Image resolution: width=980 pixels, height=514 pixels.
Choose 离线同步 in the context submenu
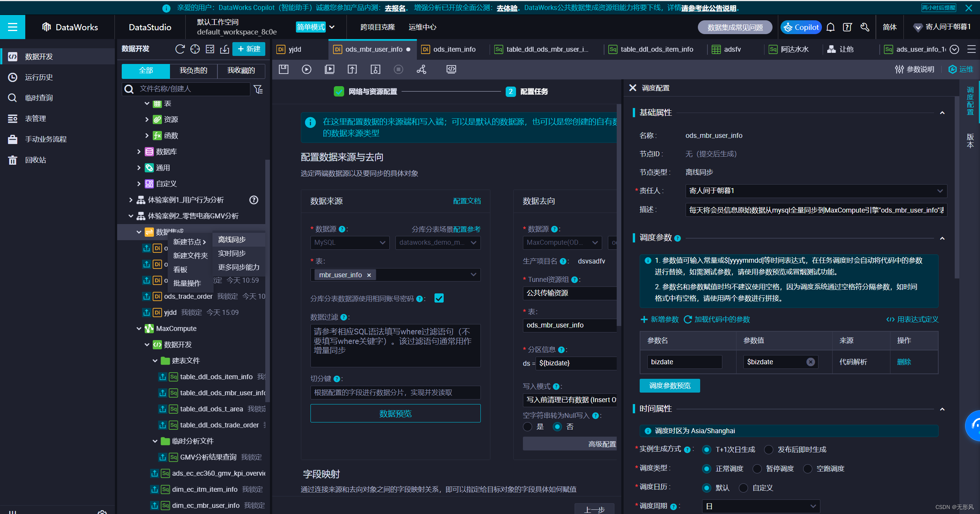coord(232,240)
